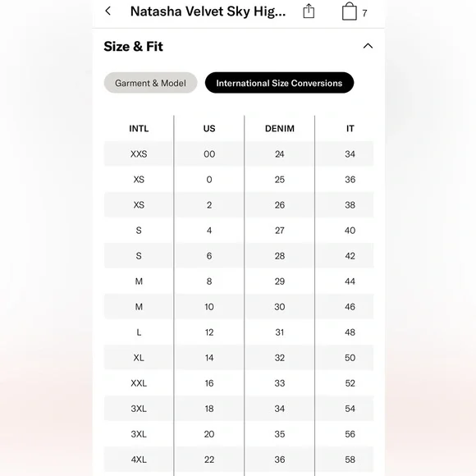Click the 4XL size cell
The height and width of the screenshot is (476, 476).
click(139, 460)
